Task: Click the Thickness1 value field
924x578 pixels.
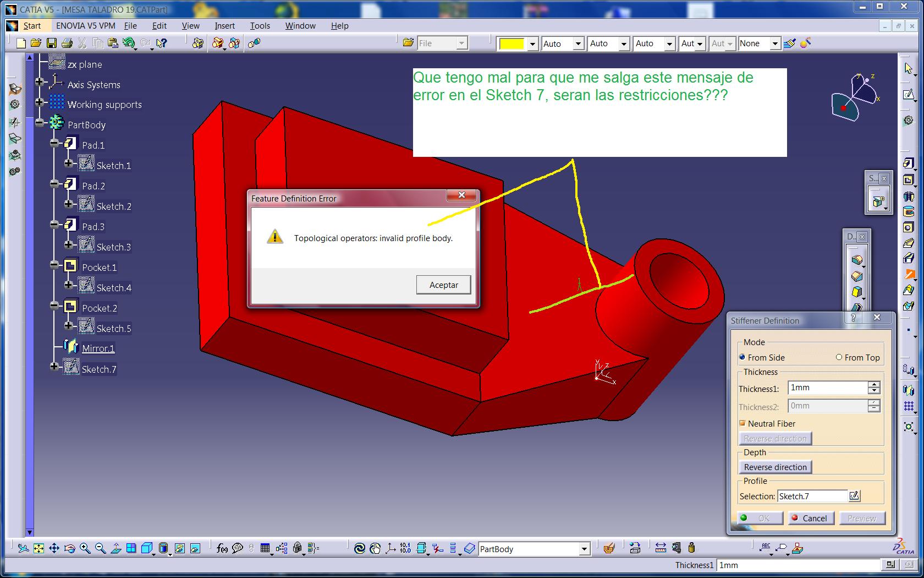Action: [x=828, y=388]
